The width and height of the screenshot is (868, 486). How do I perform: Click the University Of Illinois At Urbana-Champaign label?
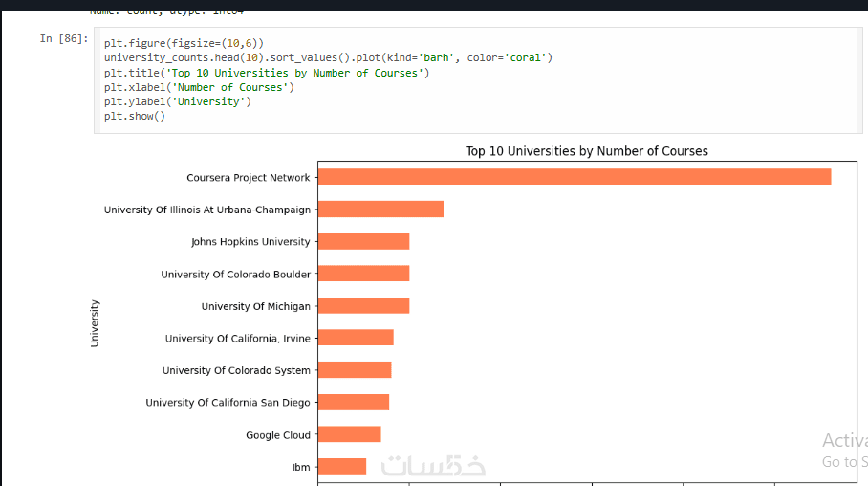coord(207,210)
